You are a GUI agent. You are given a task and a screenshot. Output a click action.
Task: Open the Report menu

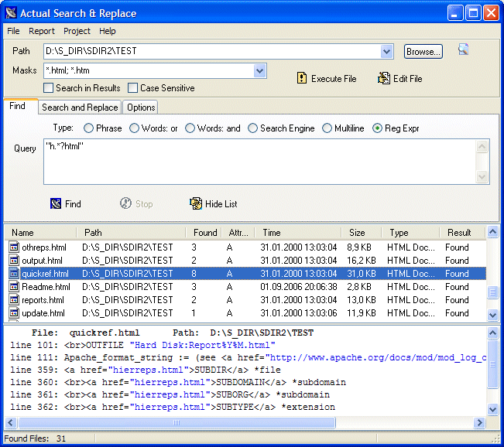coord(42,31)
